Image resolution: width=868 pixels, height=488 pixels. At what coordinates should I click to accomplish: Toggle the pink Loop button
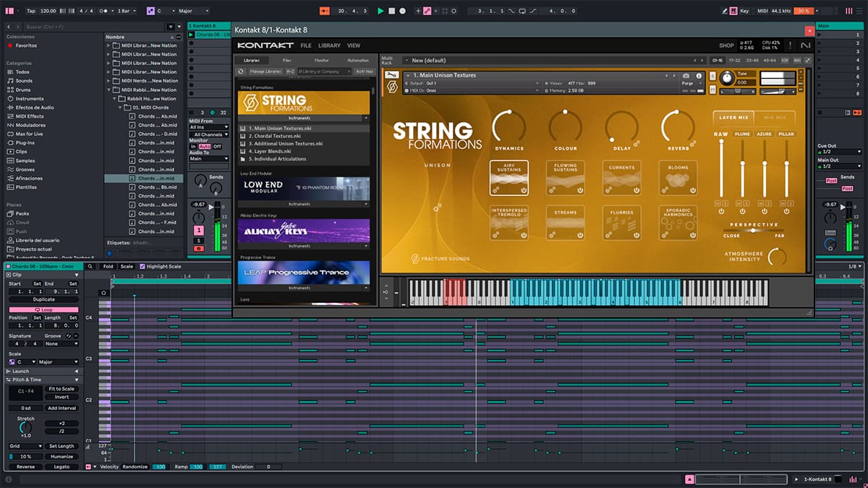tap(43, 309)
